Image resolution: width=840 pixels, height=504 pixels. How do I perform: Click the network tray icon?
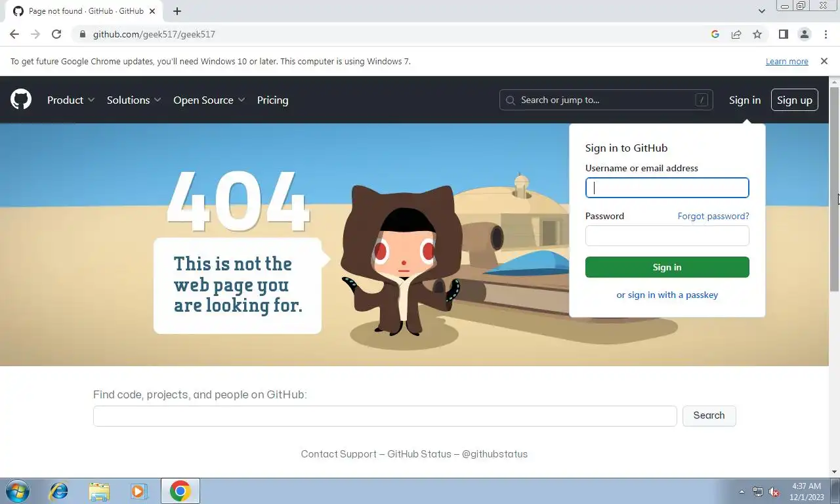point(758,492)
